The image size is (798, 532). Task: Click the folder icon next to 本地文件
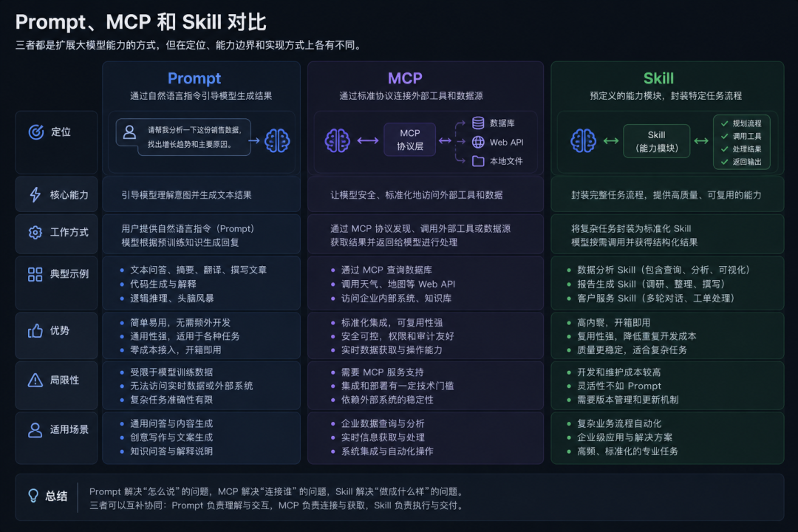pos(478,161)
